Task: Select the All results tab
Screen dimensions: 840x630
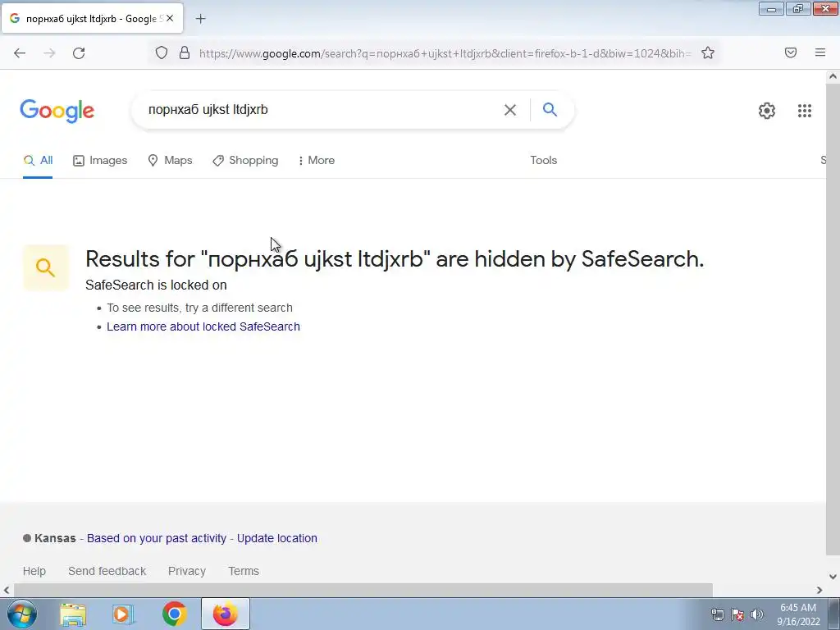Action: pos(38,160)
